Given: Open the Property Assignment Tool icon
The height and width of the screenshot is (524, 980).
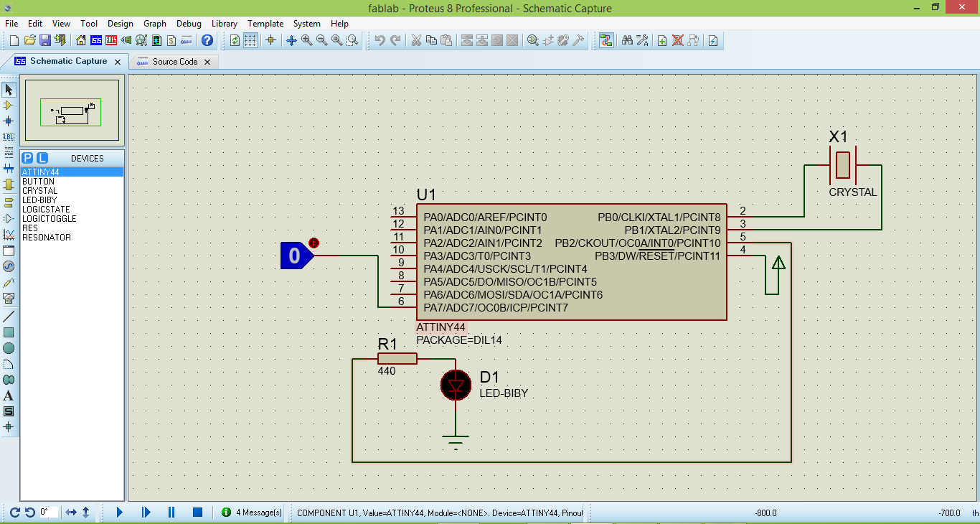Looking at the screenshot, I should pyautogui.click(x=642, y=40).
